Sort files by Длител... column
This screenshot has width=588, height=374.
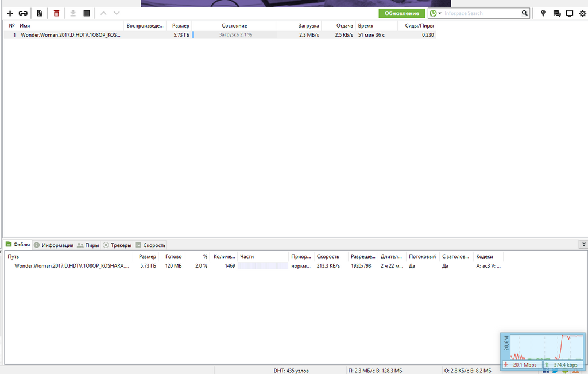392,257
